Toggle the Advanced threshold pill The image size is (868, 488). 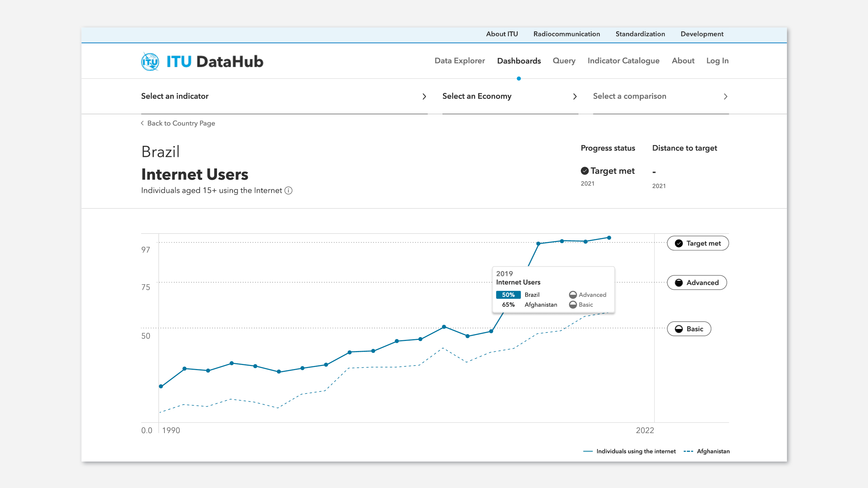click(x=697, y=283)
